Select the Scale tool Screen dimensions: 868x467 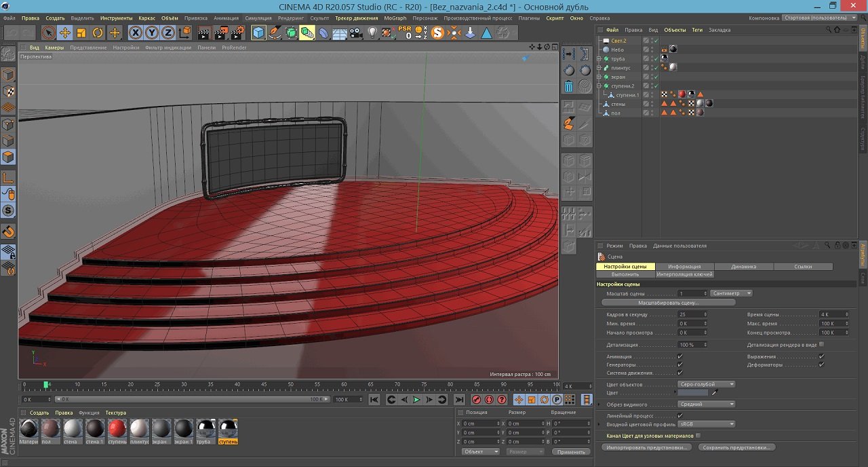[x=81, y=33]
